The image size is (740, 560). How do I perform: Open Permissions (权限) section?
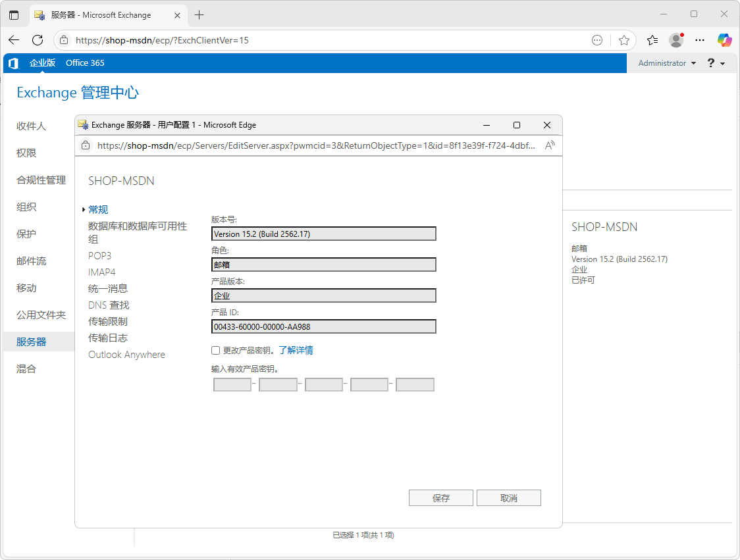[x=26, y=153]
